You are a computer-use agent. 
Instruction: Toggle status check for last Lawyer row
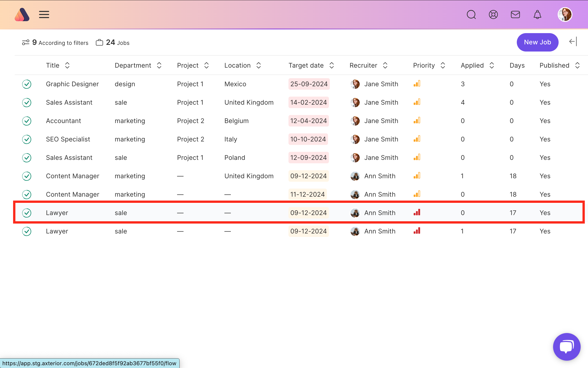[27, 231]
